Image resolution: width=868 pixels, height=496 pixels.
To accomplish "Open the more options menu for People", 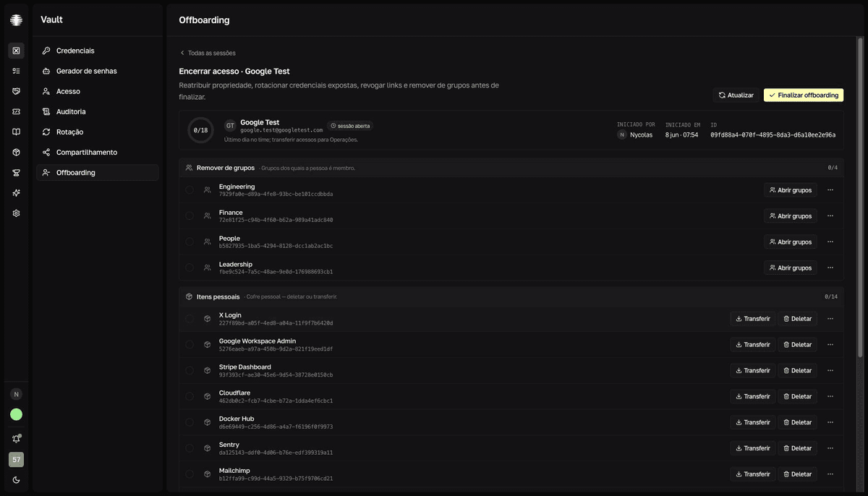I will click(x=830, y=242).
